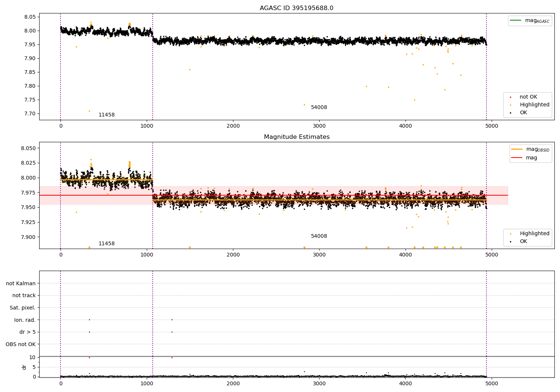Image resolution: width=560 pixels, height=392 pixels.
Task: Click the red 'not OK' legend dot
Action: 510,97
